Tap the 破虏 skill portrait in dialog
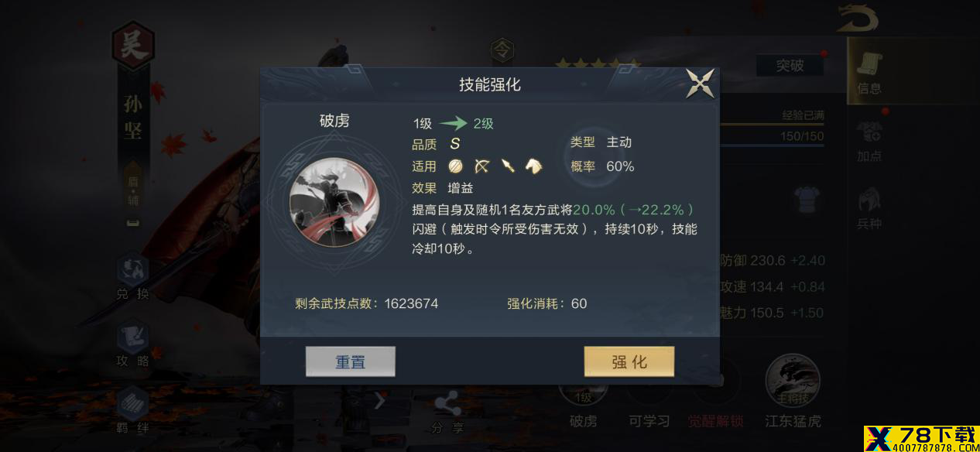 [x=334, y=200]
